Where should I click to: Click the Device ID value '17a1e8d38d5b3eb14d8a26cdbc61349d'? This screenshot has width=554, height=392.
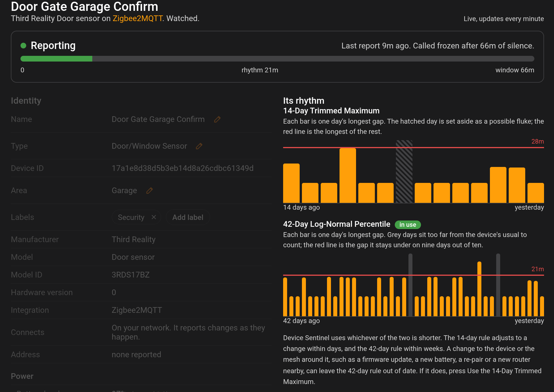pos(183,168)
